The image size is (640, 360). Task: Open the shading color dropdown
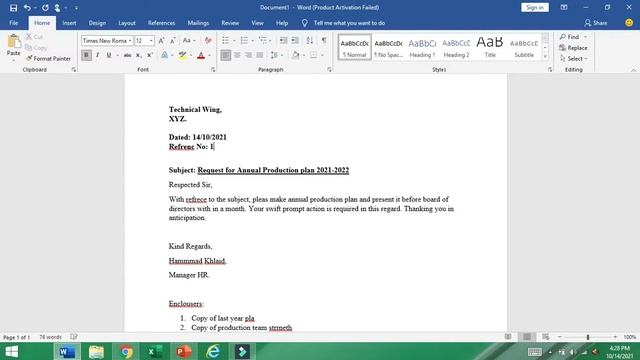point(304,55)
